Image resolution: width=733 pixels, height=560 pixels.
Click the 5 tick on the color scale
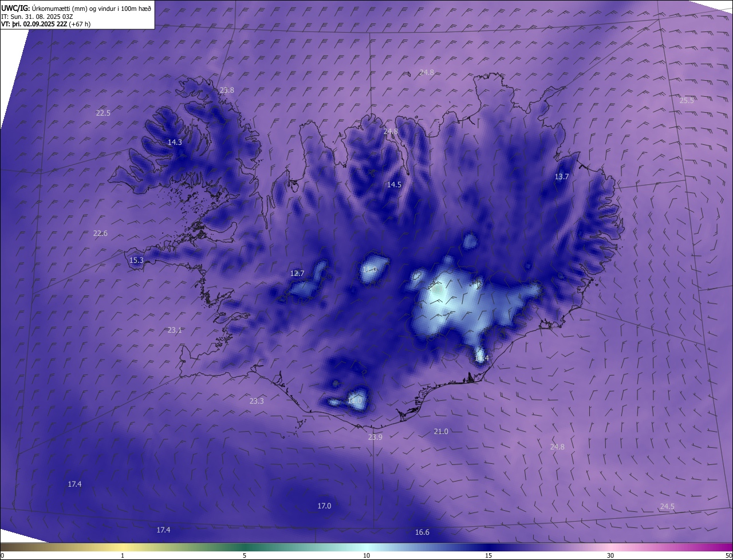click(x=245, y=555)
